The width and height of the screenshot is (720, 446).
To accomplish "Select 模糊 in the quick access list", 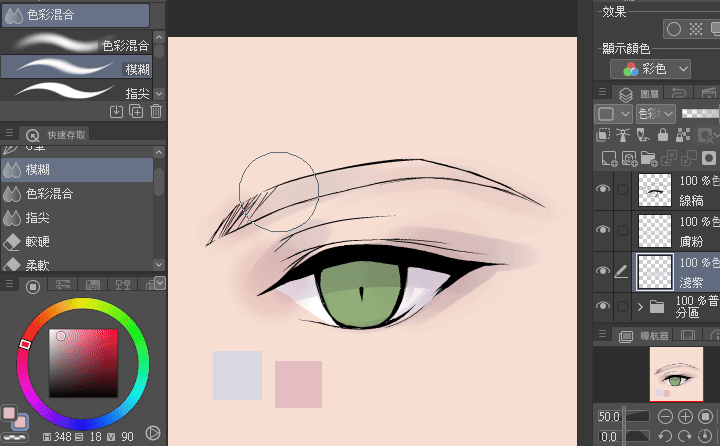I will click(x=77, y=170).
